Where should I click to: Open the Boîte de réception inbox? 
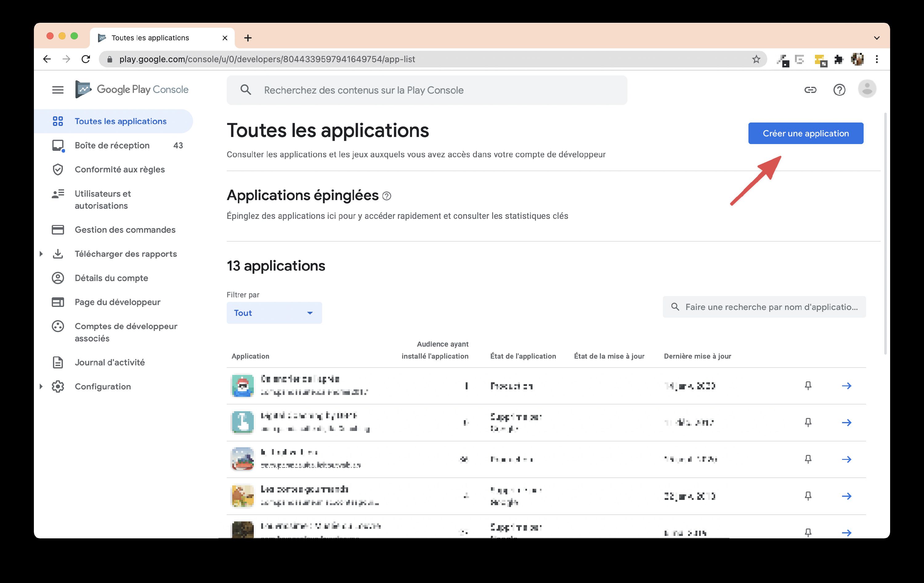pos(112,145)
